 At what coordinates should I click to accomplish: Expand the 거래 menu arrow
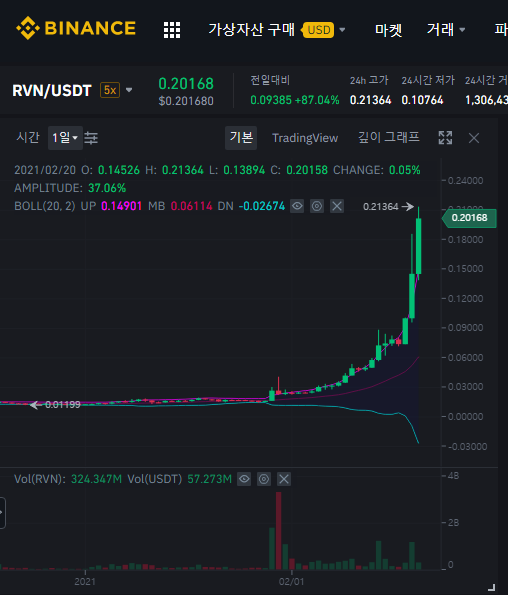462,30
